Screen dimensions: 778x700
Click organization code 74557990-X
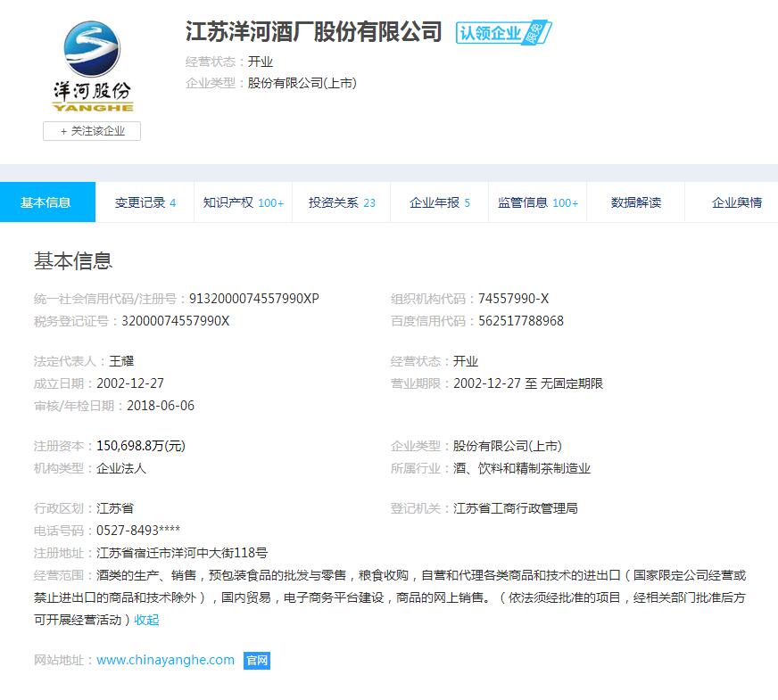pos(514,299)
